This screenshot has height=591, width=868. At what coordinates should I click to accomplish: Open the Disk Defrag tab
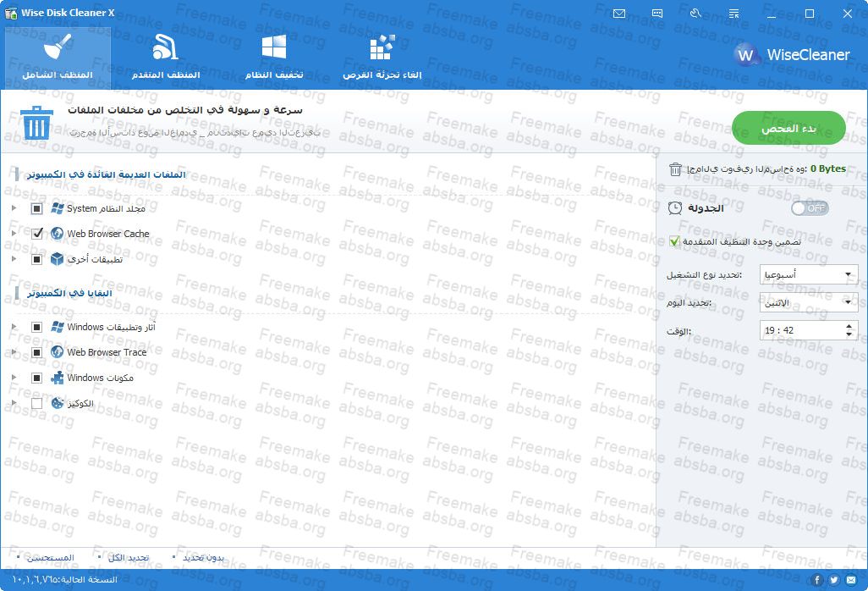382,58
